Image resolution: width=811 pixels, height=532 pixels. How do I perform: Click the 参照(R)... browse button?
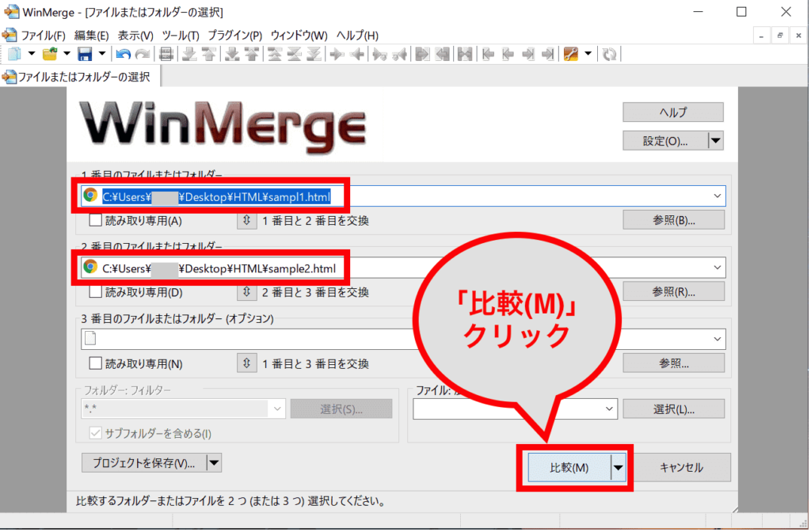click(673, 291)
